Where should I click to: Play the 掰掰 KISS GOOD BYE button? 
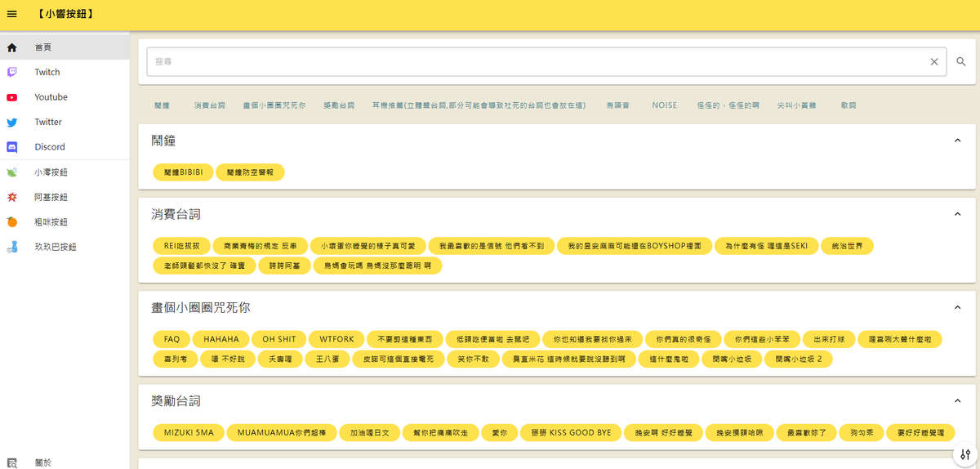pos(570,432)
